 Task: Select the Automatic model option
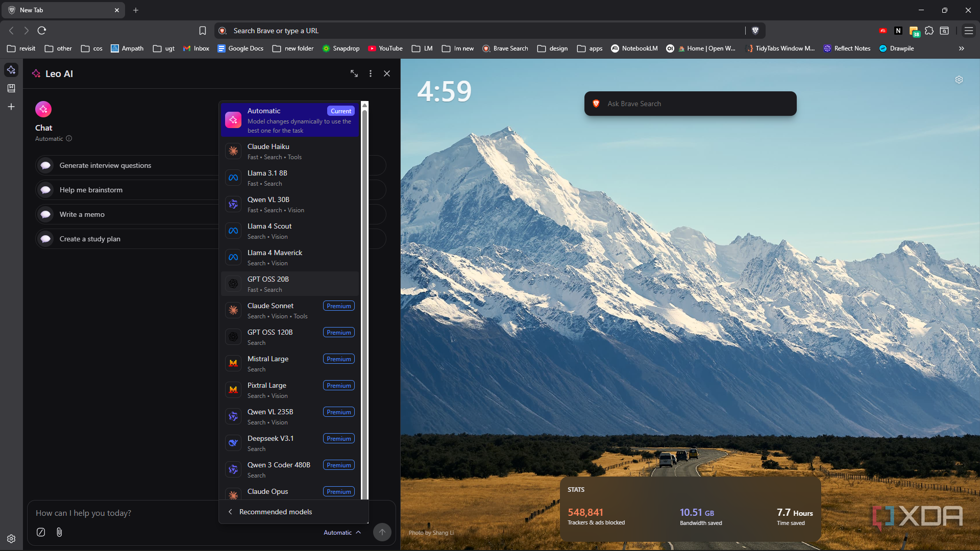tap(290, 120)
